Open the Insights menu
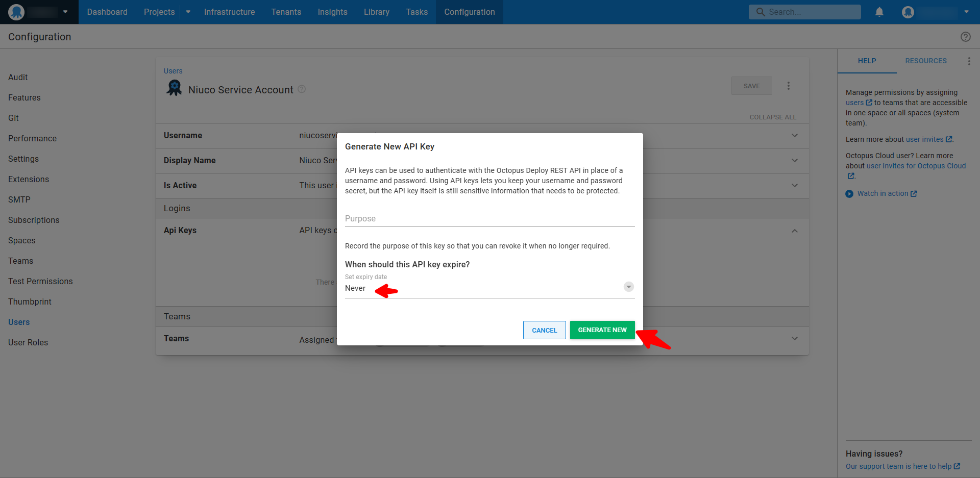The height and width of the screenshot is (478, 980). pos(332,12)
